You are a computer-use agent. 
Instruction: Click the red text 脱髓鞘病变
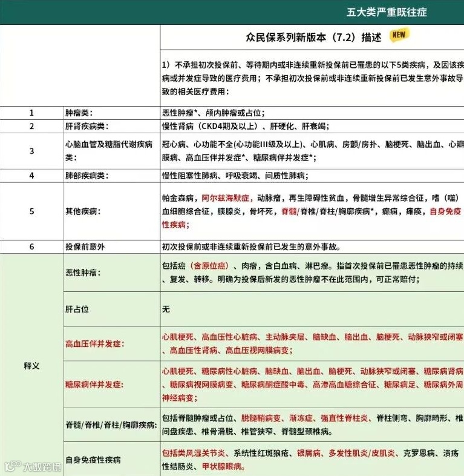[x=261, y=418]
